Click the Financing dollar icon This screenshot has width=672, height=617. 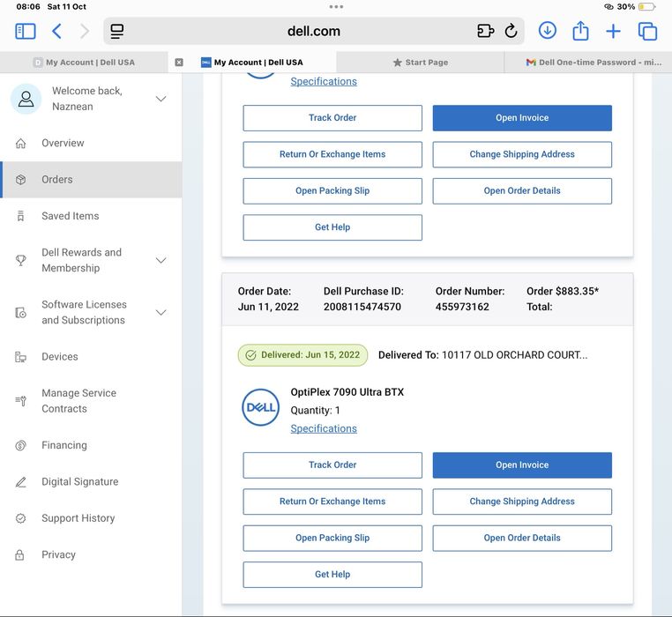click(x=20, y=445)
